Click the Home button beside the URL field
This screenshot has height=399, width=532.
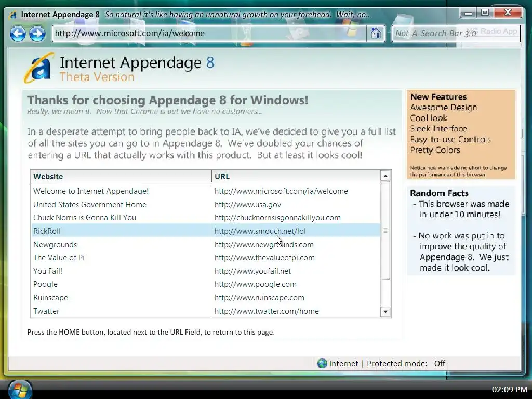[376, 33]
